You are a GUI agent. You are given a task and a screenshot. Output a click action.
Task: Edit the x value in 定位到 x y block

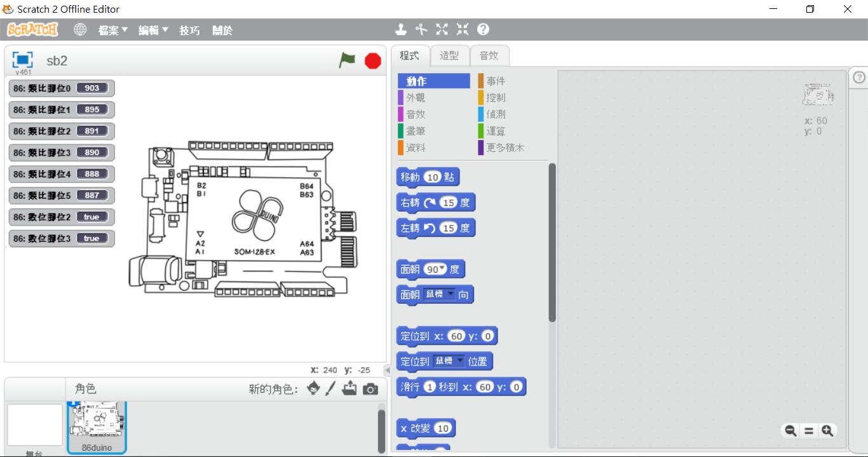coord(456,336)
